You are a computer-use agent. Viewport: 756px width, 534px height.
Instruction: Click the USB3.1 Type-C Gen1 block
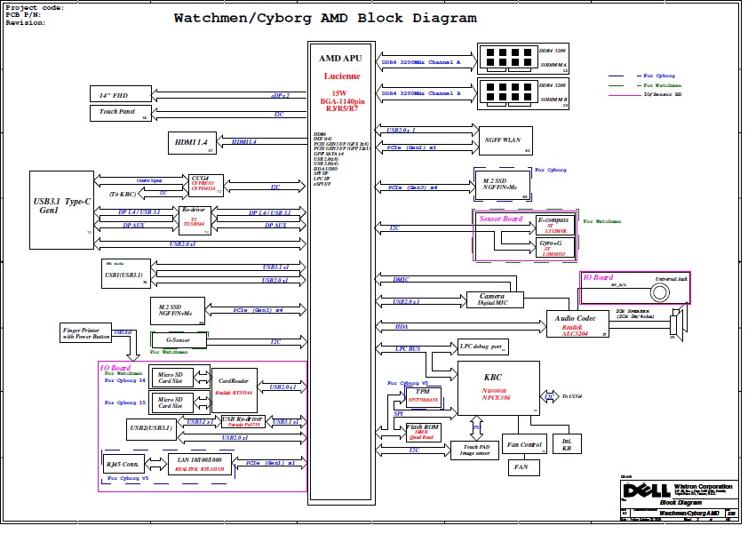61,210
